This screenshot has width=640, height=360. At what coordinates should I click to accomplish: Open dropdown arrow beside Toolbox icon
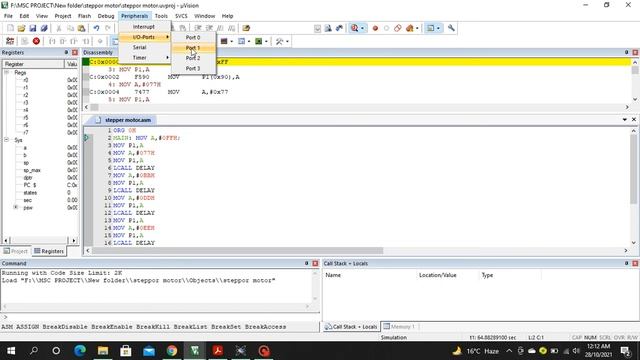click(x=287, y=41)
